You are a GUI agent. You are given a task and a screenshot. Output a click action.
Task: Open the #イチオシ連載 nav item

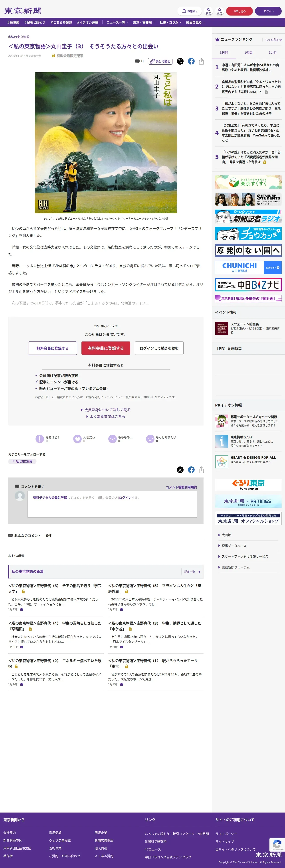point(87,23)
